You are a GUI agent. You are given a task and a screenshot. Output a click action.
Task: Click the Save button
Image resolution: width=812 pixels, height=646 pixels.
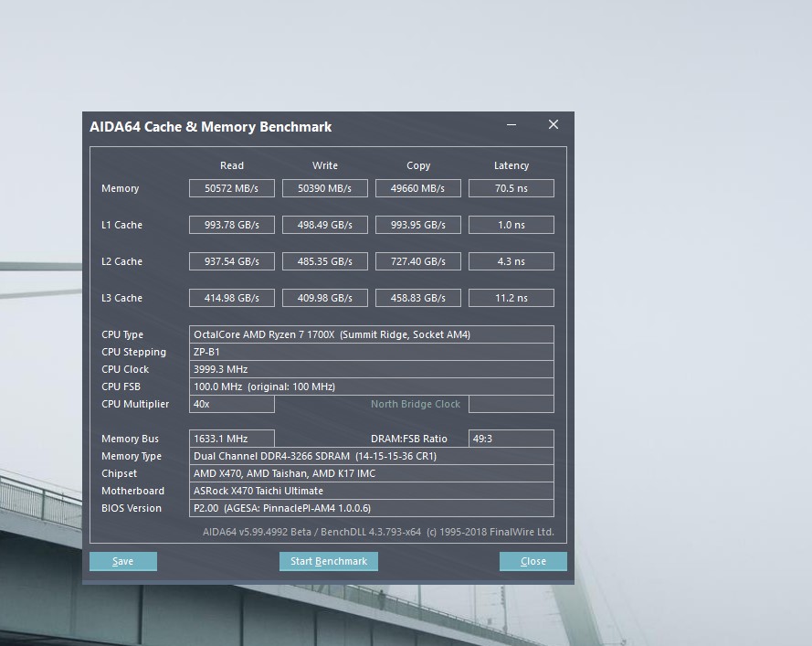(x=123, y=561)
